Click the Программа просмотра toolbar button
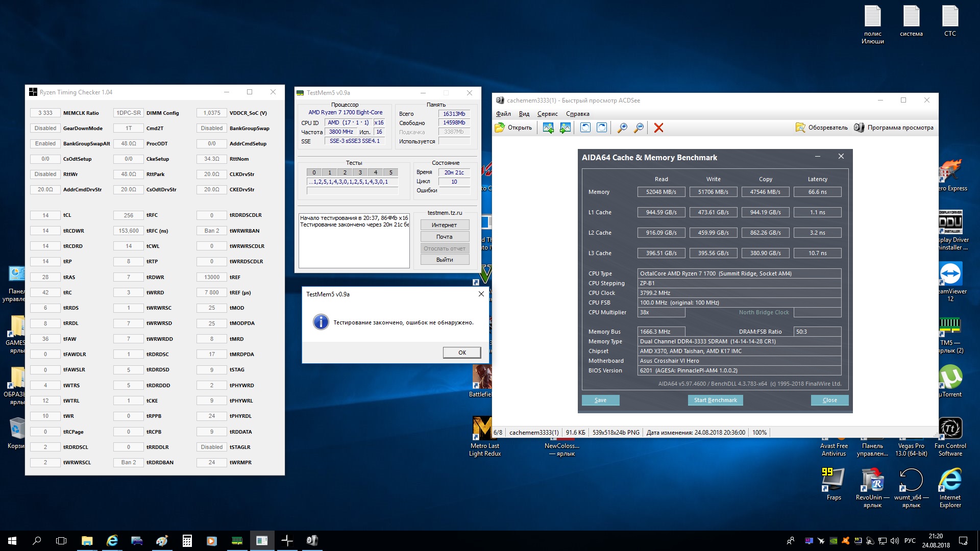The width and height of the screenshot is (980, 551). (894, 128)
